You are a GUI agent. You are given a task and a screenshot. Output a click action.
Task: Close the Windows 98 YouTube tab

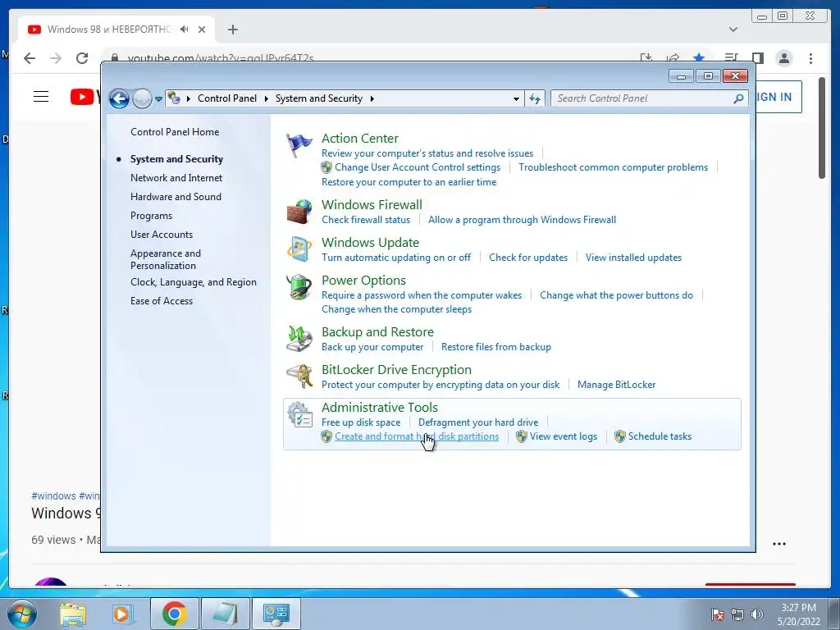[202, 30]
